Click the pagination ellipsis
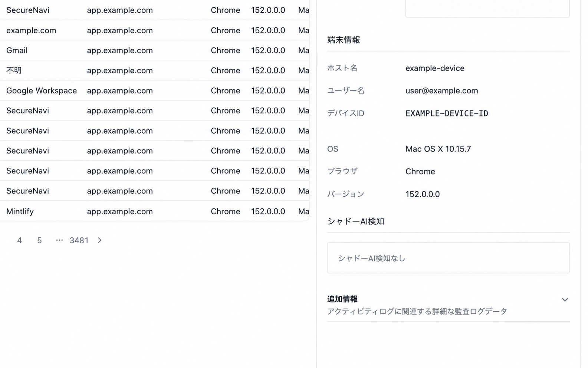This screenshot has width=588, height=368. (59, 240)
